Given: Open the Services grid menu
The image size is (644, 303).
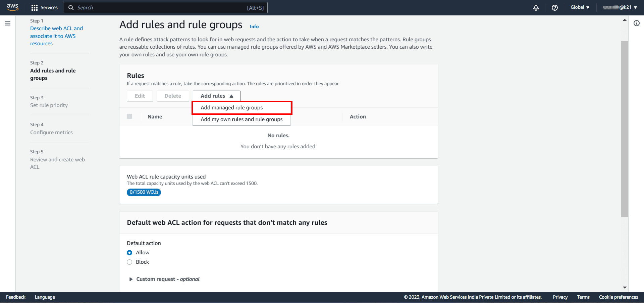Looking at the screenshot, I should [x=44, y=7].
